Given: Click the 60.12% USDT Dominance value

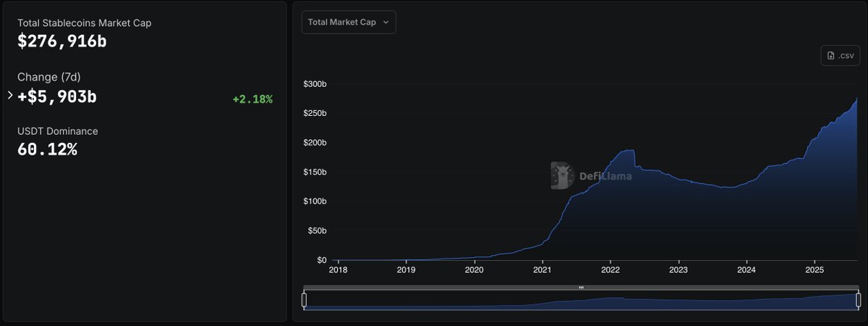Looking at the screenshot, I should click(x=47, y=149).
